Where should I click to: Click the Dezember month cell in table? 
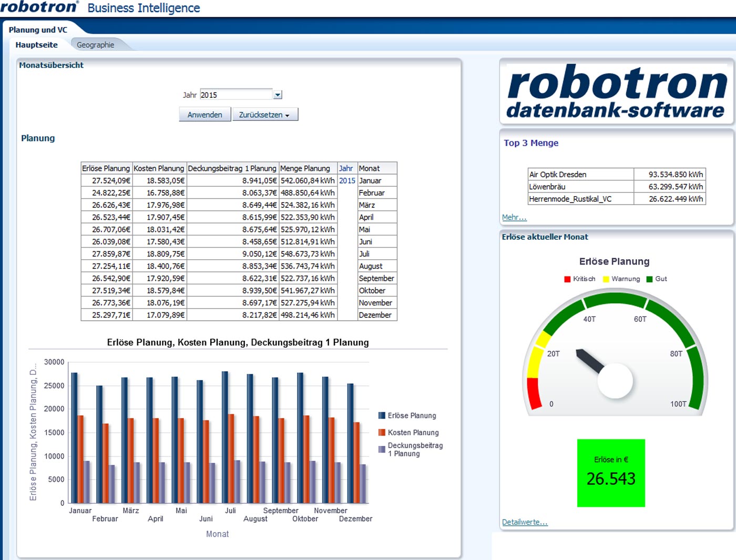pyautogui.click(x=377, y=315)
